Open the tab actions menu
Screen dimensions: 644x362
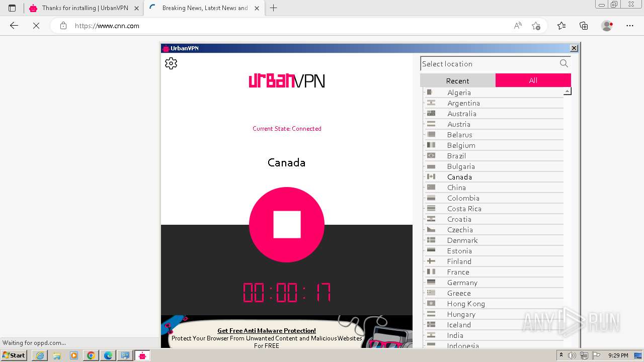[x=12, y=8]
